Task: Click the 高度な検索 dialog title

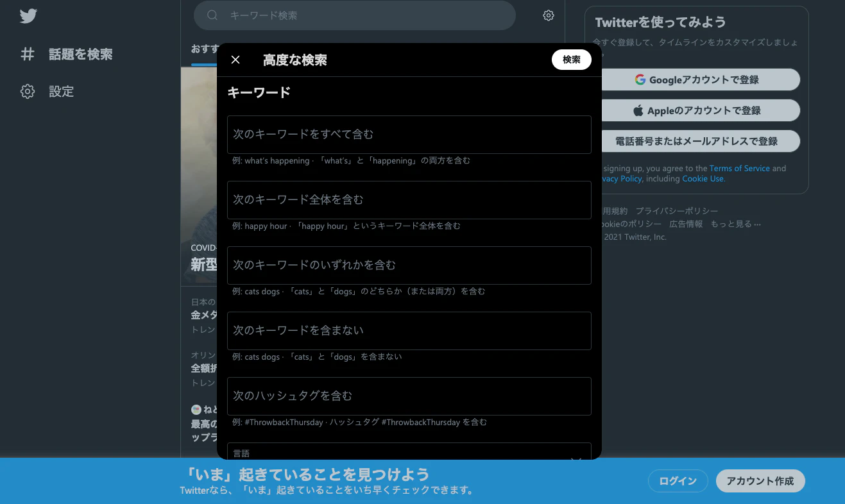Action: [x=295, y=60]
